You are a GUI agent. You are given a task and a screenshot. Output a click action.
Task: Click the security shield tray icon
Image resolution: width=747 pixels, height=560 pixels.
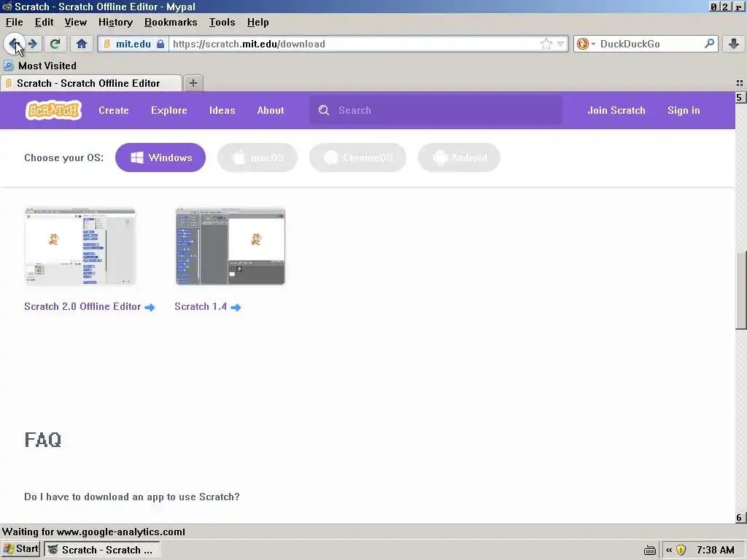pos(681,550)
